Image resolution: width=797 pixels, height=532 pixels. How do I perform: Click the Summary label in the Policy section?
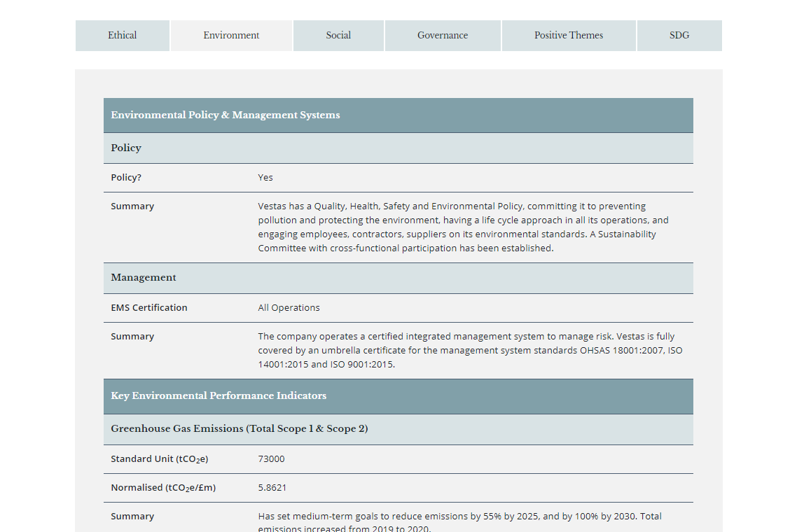point(132,206)
